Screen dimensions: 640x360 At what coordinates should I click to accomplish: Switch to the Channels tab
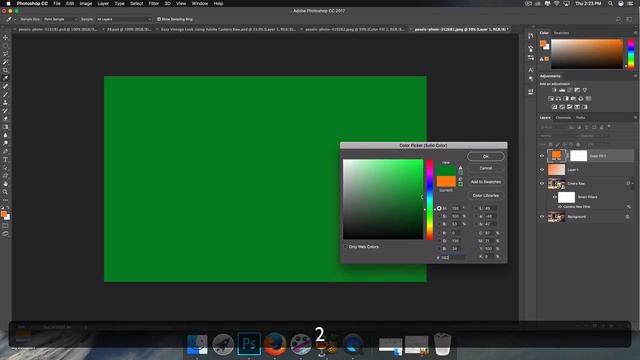coord(563,118)
